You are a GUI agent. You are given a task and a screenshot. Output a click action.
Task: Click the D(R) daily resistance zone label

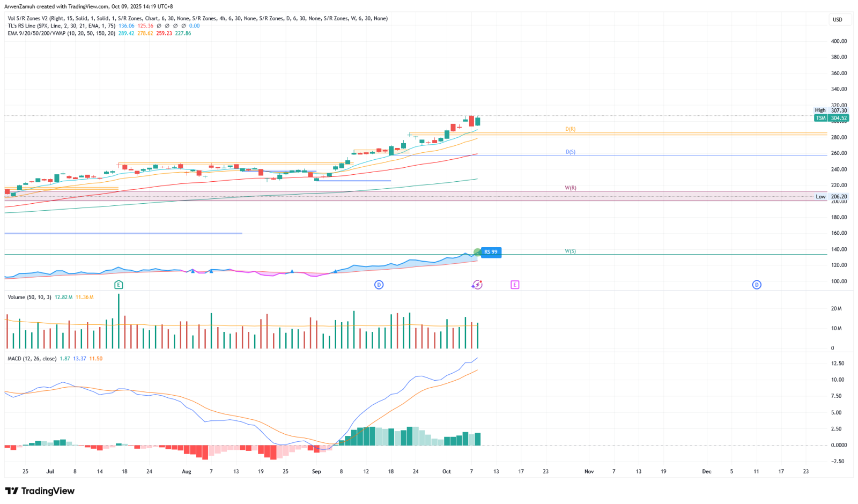point(570,129)
